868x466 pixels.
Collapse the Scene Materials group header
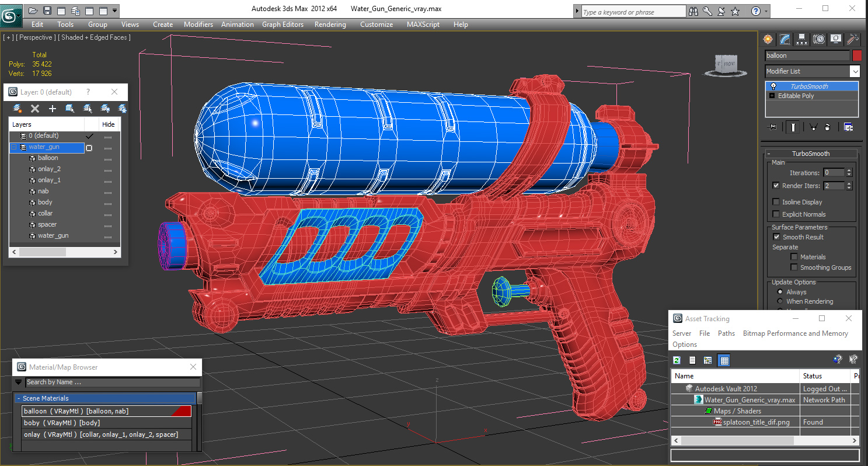105,398
